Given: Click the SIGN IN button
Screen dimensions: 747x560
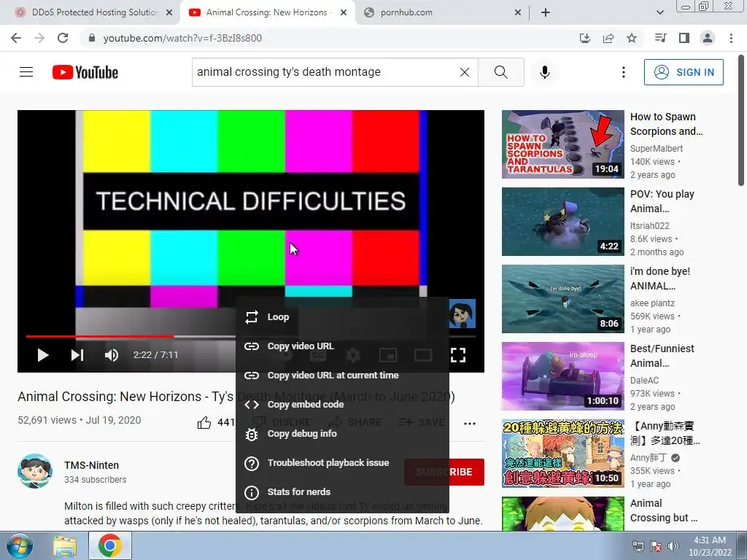Looking at the screenshot, I should point(684,72).
